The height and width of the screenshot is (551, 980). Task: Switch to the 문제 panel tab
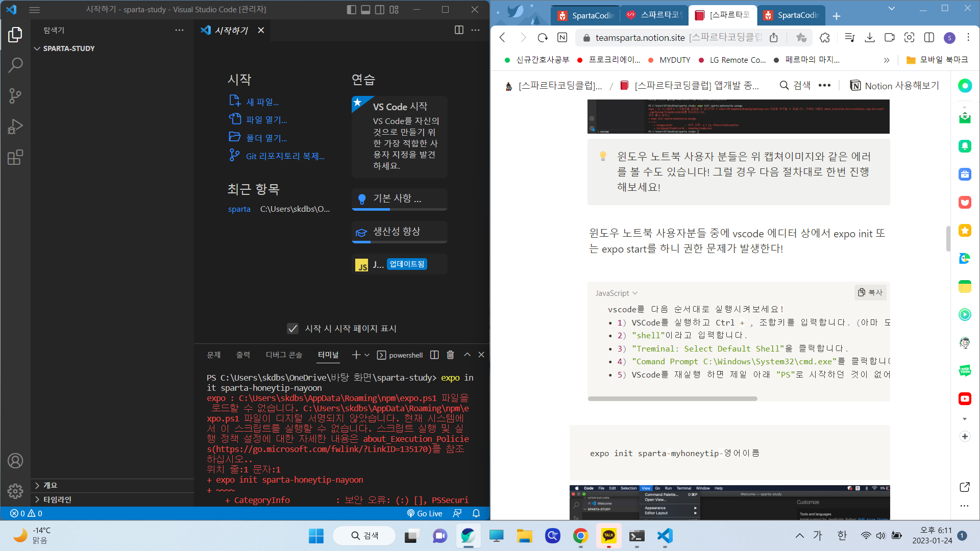coord(213,355)
